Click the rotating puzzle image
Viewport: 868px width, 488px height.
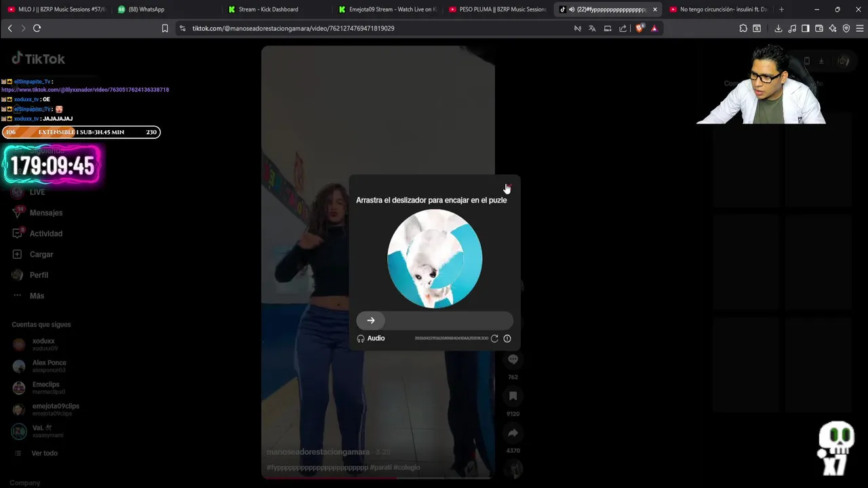click(435, 258)
